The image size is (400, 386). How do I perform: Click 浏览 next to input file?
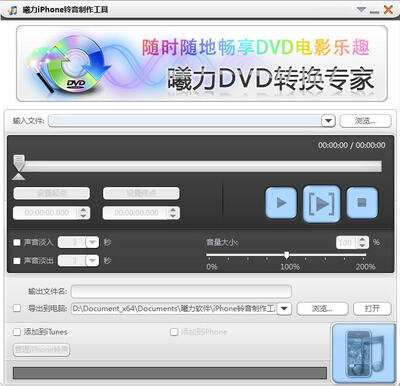(365, 121)
